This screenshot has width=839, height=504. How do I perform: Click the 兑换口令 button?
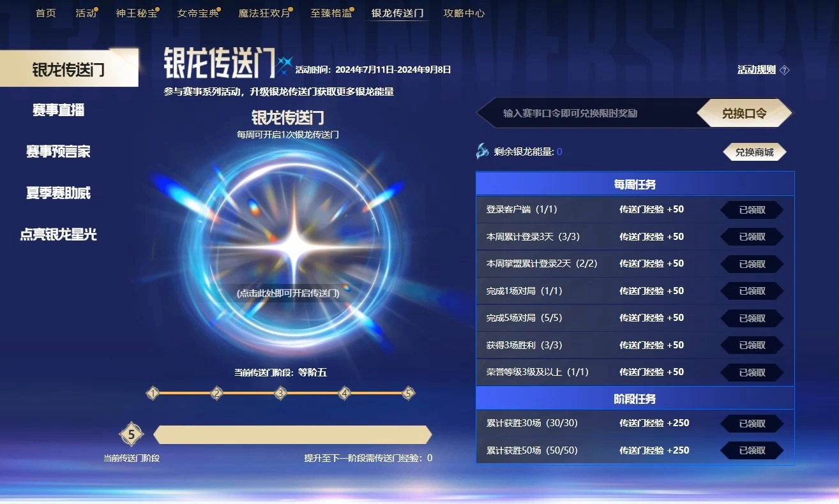745,113
